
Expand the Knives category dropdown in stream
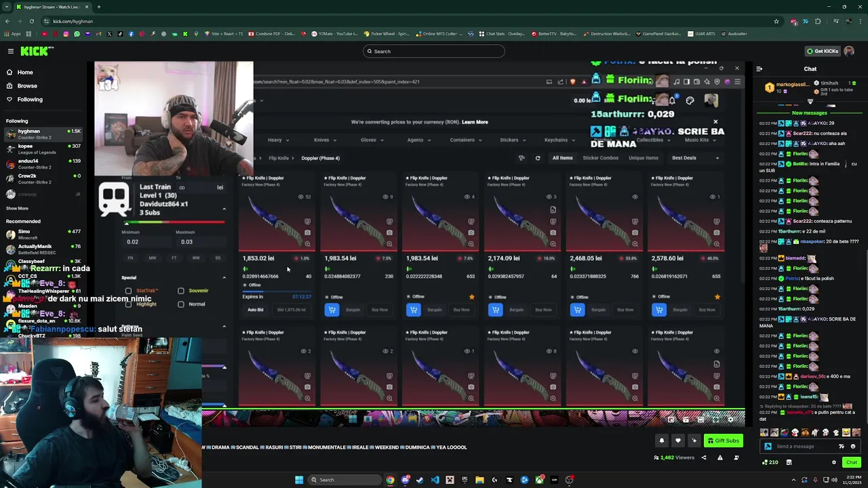point(324,140)
